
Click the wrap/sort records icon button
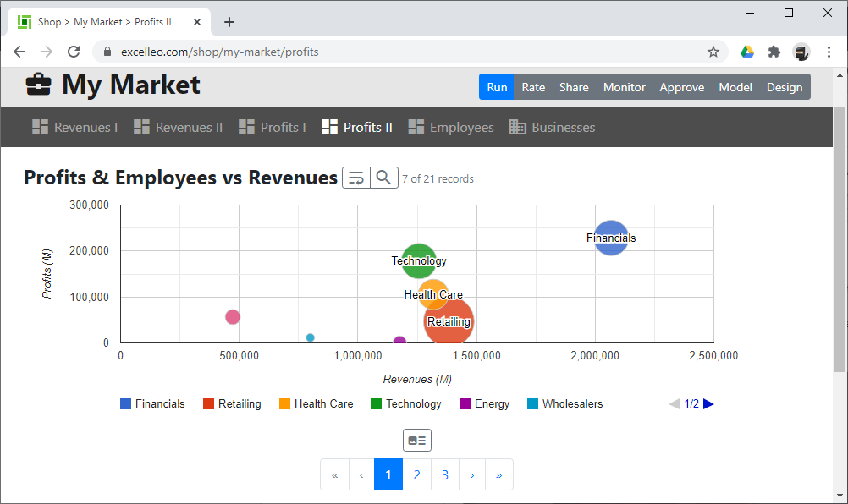coord(356,178)
